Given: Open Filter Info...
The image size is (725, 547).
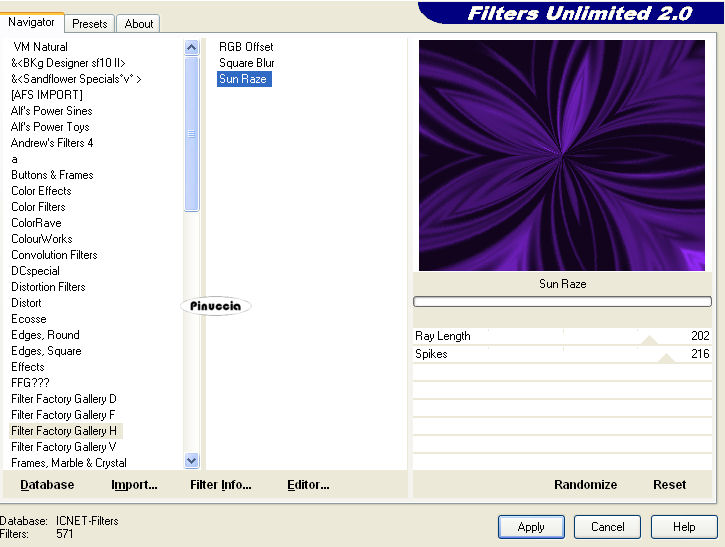Looking at the screenshot, I should 221,485.
